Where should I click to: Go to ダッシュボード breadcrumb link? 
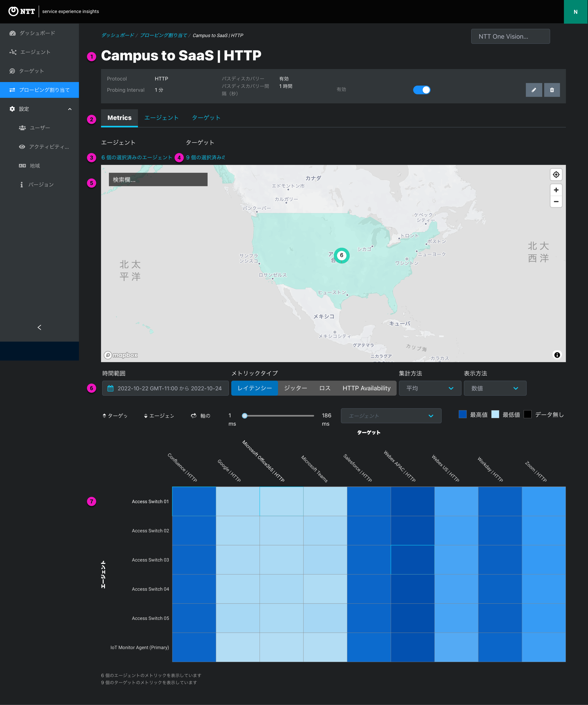point(118,35)
